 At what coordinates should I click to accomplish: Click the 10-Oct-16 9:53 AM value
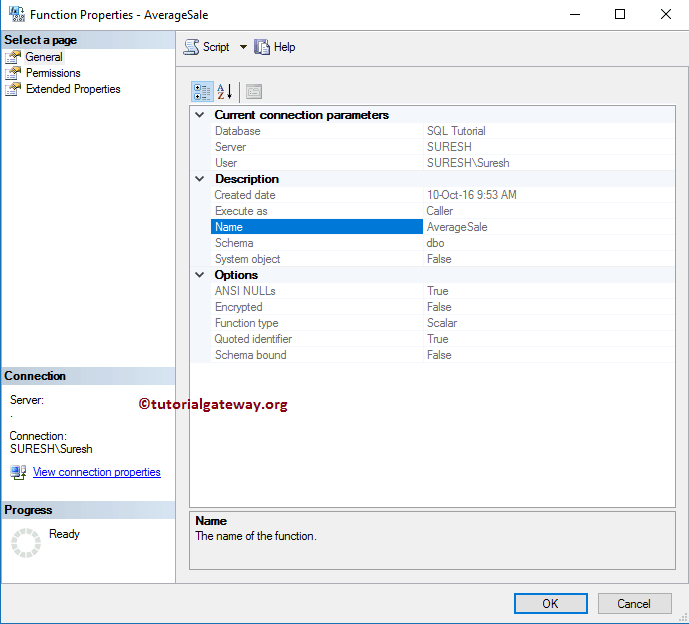[x=471, y=195]
